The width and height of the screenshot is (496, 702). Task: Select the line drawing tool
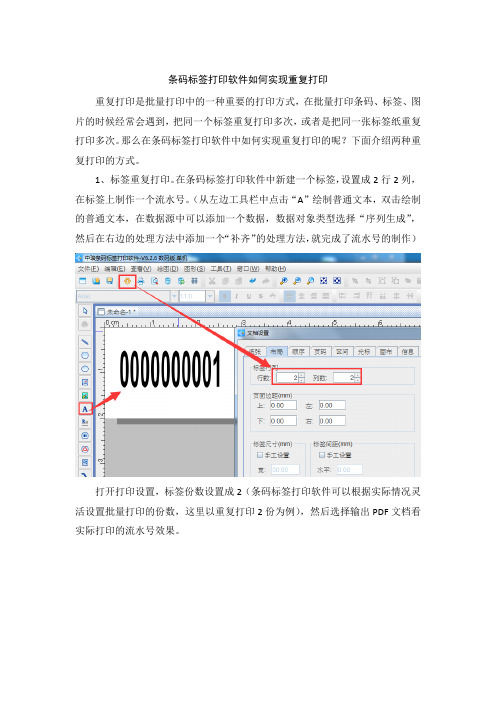tap(85, 342)
